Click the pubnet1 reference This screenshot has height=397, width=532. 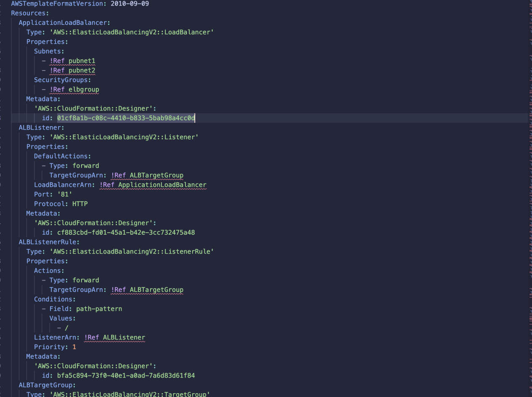point(82,61)
